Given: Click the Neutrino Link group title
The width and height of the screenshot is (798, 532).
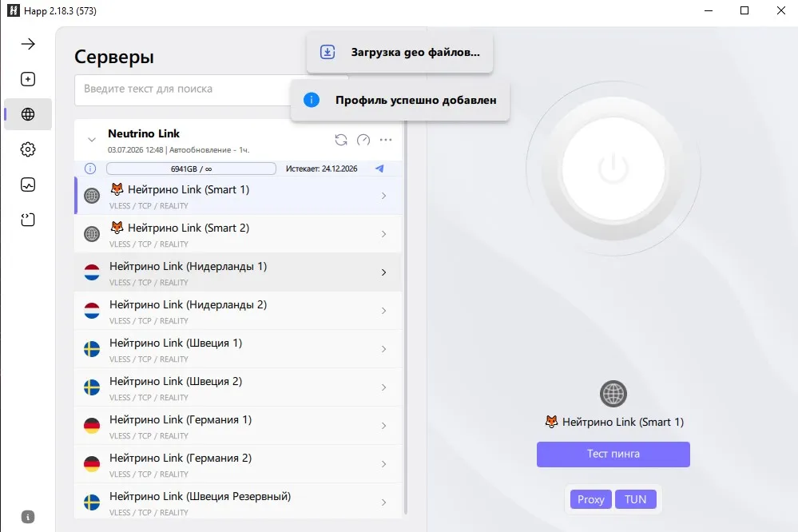Looking at the screenshot, I should tap(144, 133).
